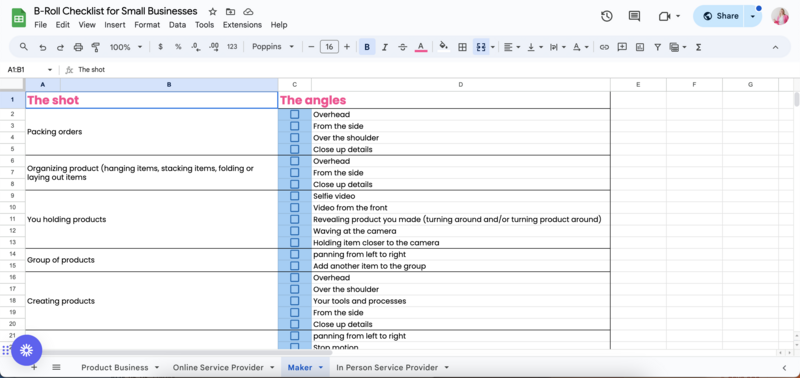The height and width of the screenshot is (378, 800).
Task: Decrease font size minus button
Action: click(311, 47)
